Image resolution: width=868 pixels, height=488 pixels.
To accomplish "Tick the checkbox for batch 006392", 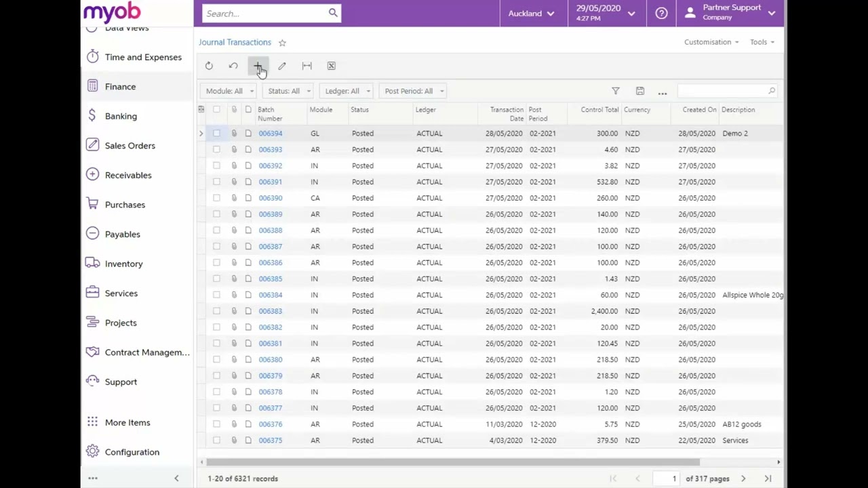I will point(216,165).
